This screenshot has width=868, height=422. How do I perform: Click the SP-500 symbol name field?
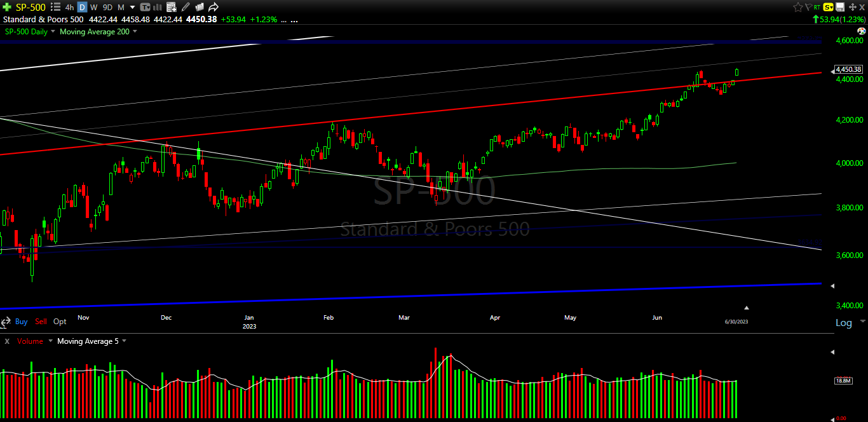31,8
